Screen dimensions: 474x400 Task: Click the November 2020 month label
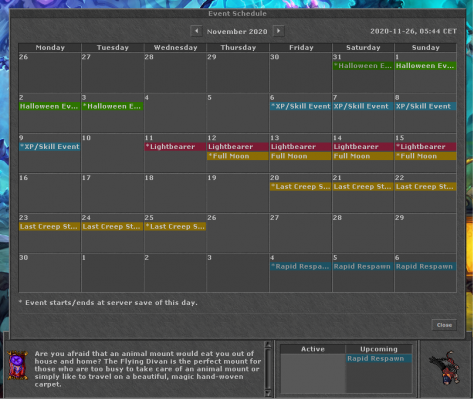237,31
